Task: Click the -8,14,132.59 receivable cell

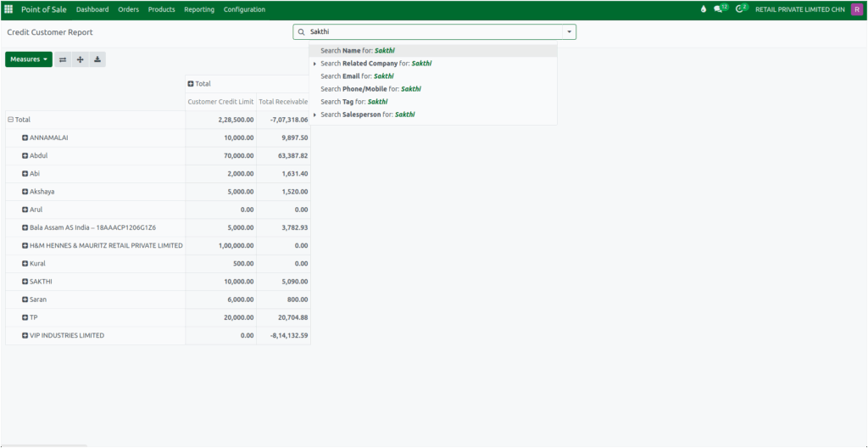Action: (283, 335)
